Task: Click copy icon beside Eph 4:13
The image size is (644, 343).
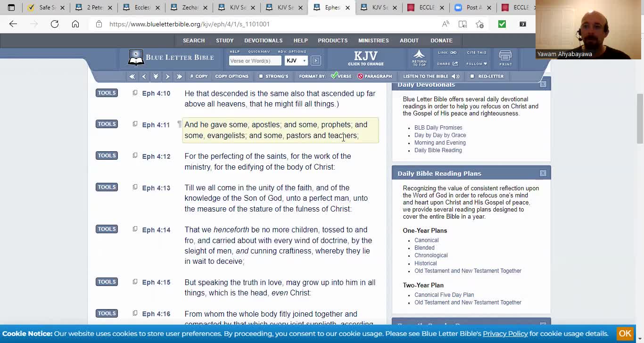Action: pos(135,187)
